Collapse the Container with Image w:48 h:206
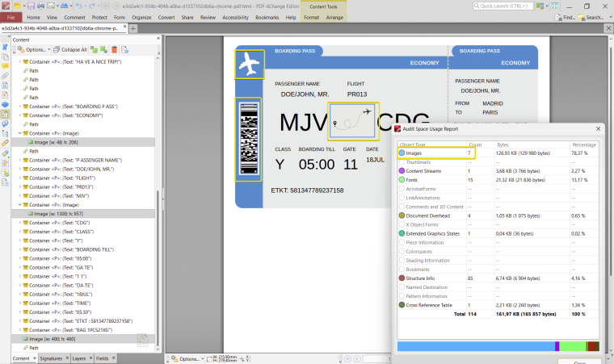Viewport: 614px width, 364px height. tap(20, 133)
